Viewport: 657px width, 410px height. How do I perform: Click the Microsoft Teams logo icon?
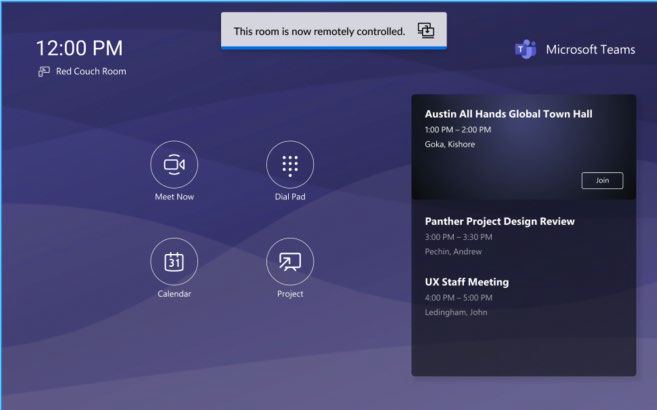coord(525,50)
